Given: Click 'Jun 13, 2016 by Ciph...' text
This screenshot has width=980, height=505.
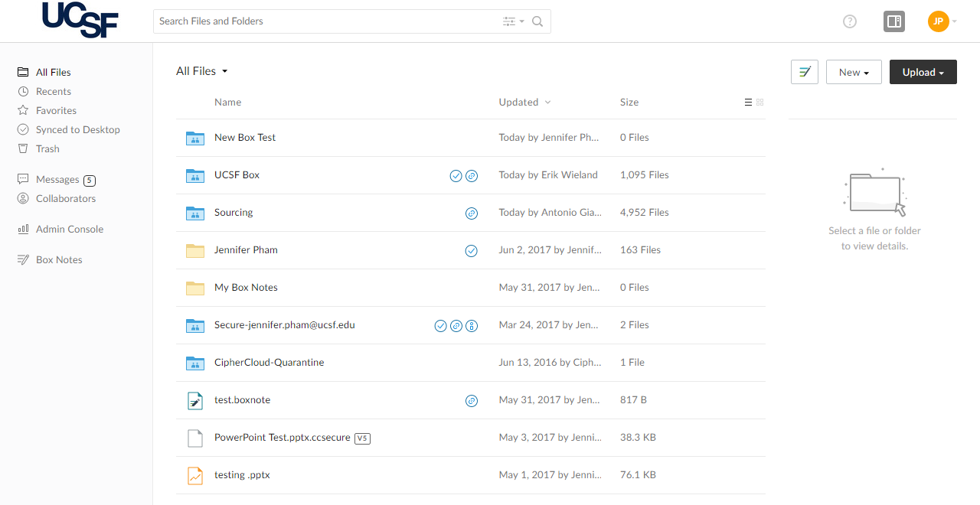Looking at the screenshot, I should (x=550, y=363).
